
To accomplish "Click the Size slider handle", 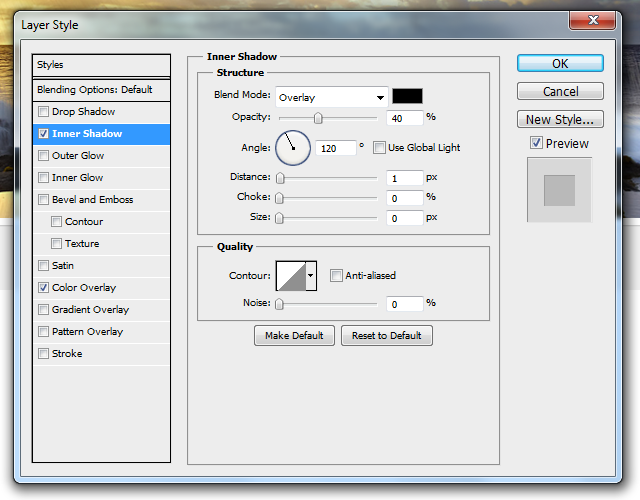I will click(x=279, y=218).
